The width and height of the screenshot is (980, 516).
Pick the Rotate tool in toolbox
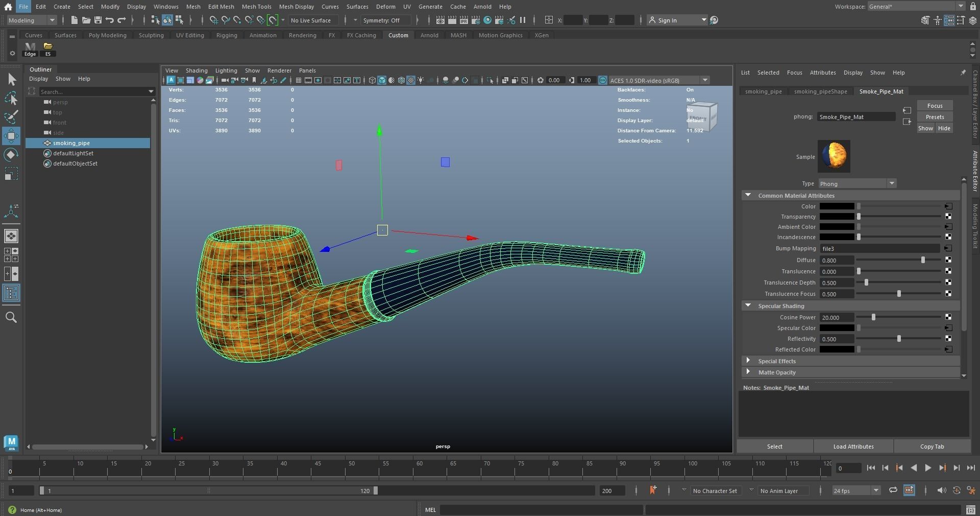click(x=11, y=155)
